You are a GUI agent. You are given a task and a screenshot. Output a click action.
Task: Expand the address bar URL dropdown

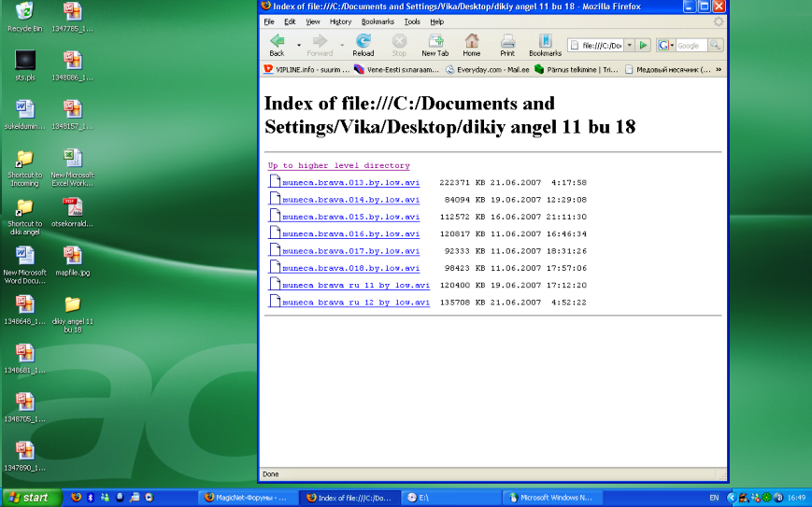pos(630,45)
